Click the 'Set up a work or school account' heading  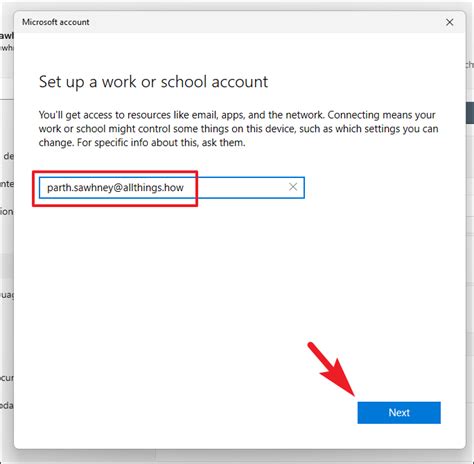[153, 82]
